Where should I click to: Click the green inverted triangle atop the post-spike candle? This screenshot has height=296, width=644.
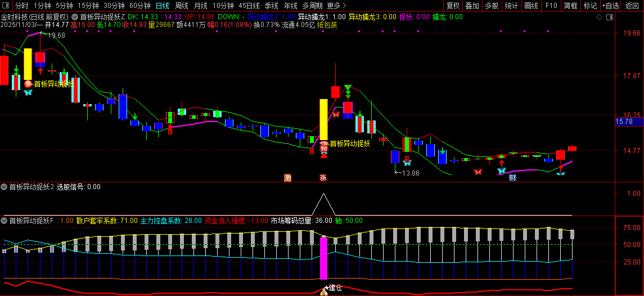(348, 87)
